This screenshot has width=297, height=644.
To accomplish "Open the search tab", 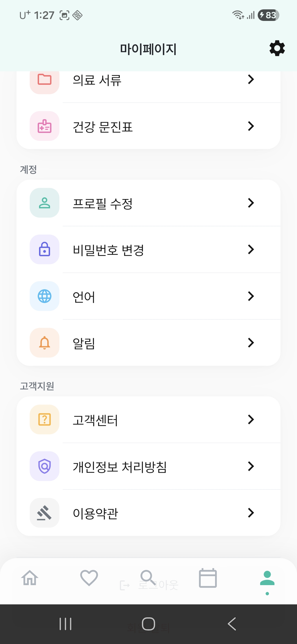I will 148,578.
